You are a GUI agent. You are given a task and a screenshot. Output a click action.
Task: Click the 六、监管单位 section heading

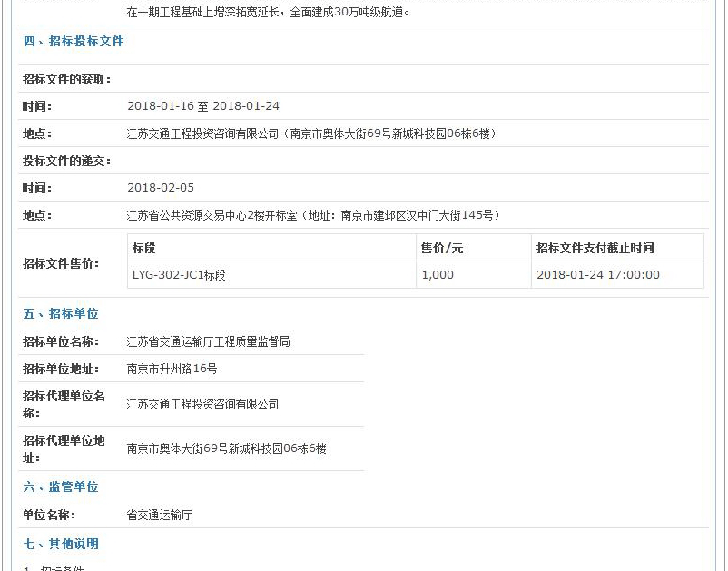tap(61, 487)
